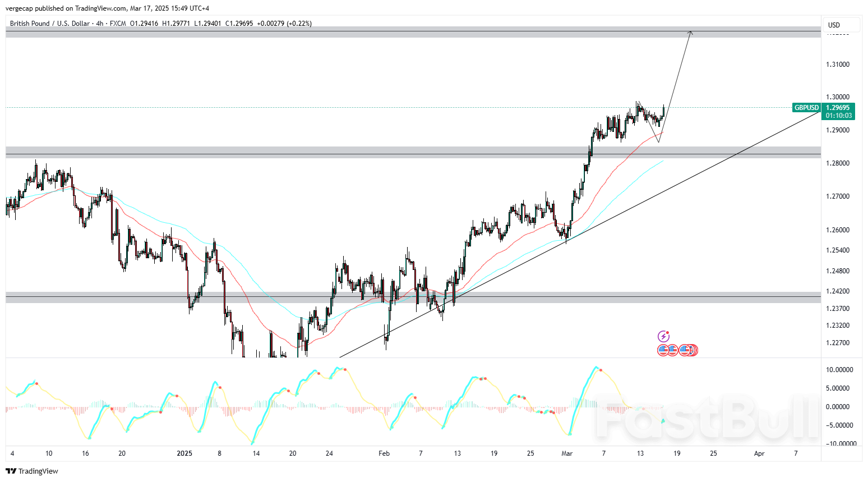This screenshot has height=481, width=868.
Task: Select the GBPUSD ticker label on the price axis
Action: tap(806, 108)
